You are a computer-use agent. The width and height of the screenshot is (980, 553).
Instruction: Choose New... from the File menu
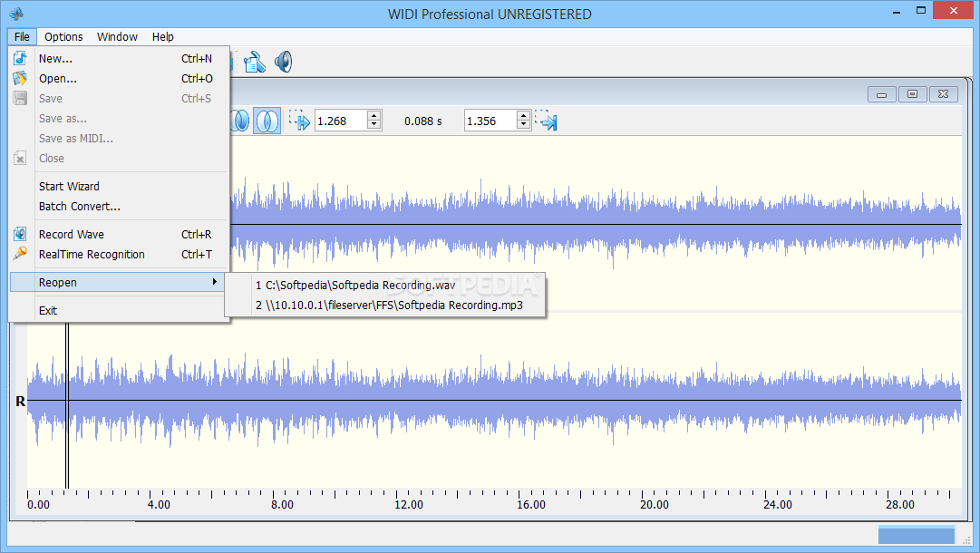pyautogui.click(x=120, y=59)
